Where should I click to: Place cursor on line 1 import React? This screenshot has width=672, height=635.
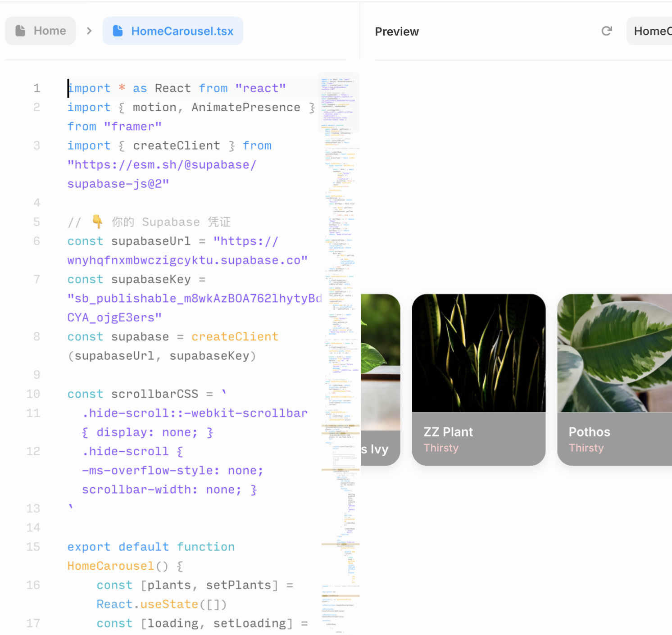point(177,88)
